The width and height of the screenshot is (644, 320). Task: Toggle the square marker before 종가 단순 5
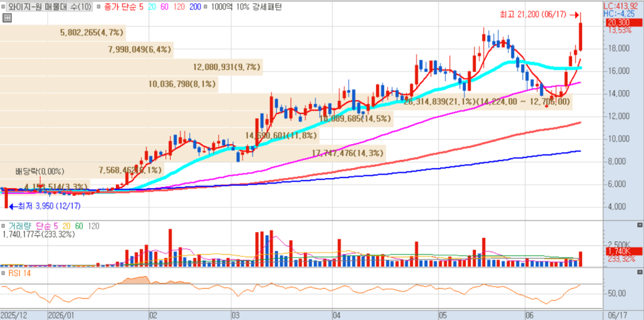coord(99,7)
